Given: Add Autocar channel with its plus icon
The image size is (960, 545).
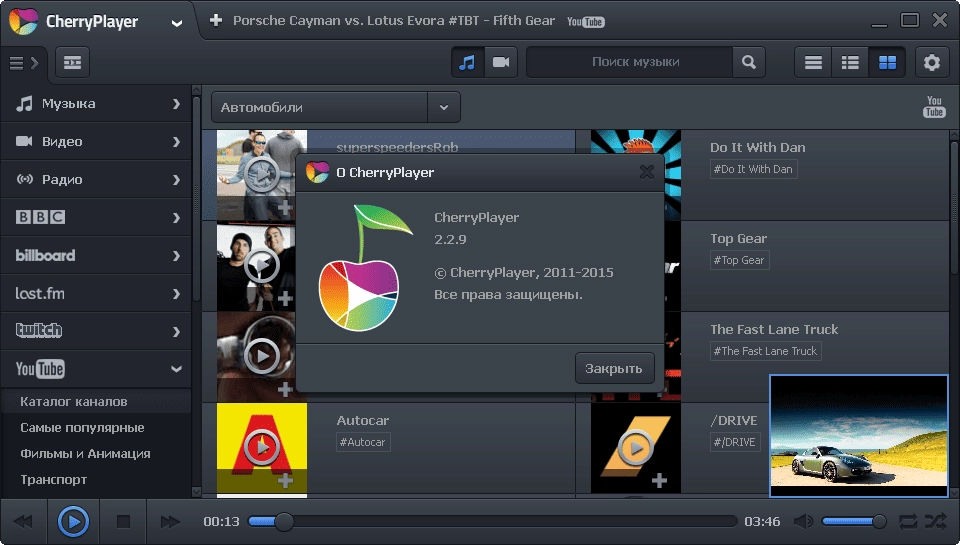Looking at the screenshot, I should click(285, 481).
